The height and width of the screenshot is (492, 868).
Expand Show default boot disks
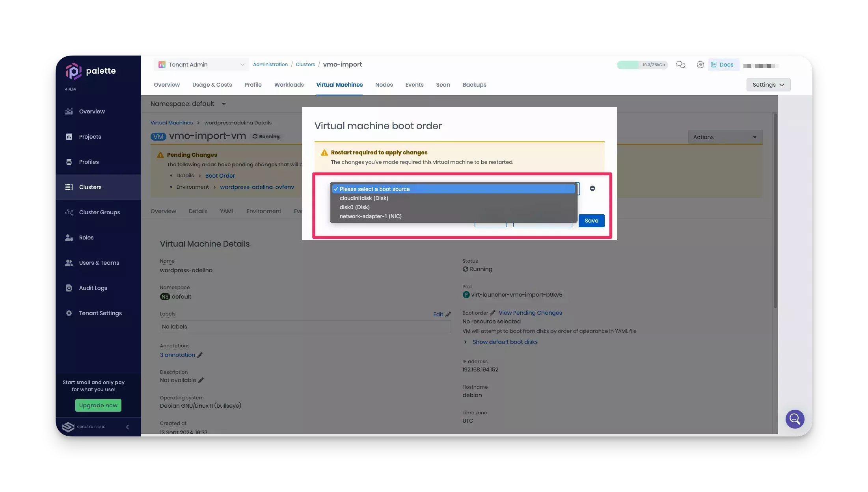pos(505,342)
